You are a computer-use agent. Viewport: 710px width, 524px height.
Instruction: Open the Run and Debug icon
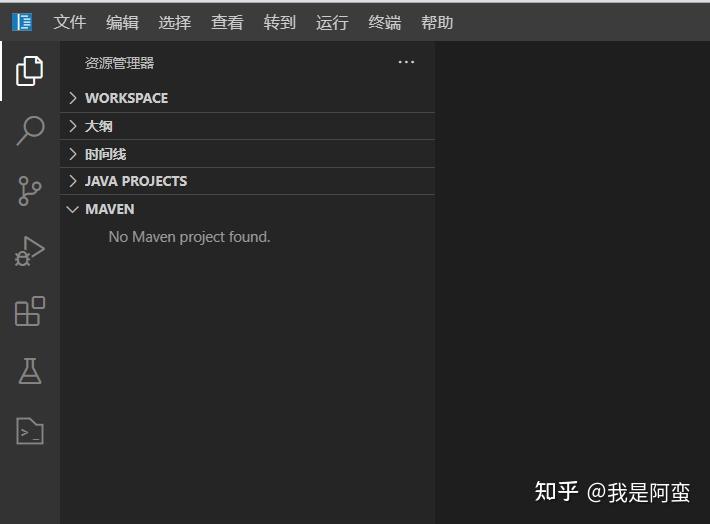pos(30,251)
